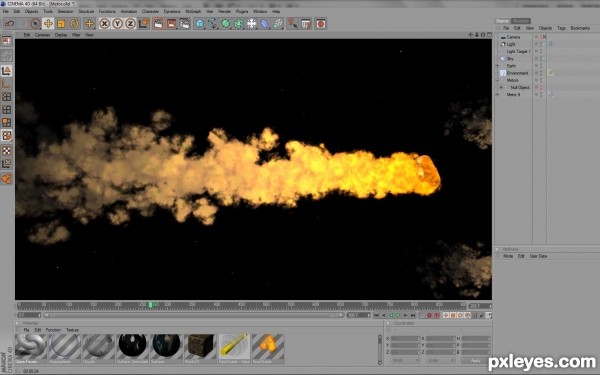
Task: Toggle the Y axis lock
Action: click(117, 24)
